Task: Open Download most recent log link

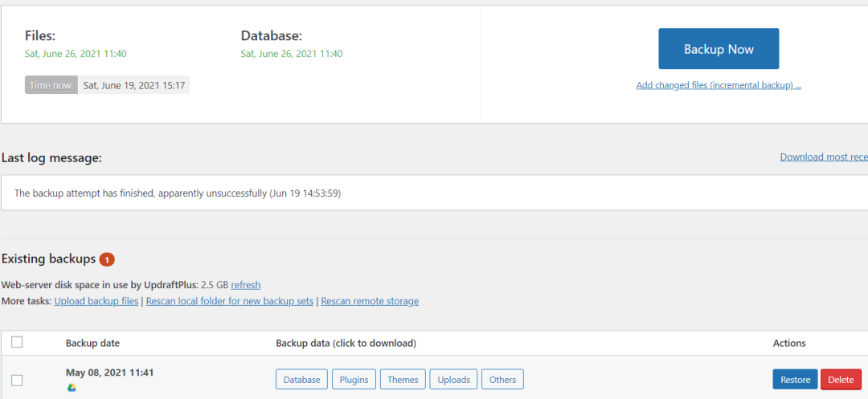Action: click(x=824, y=157)
